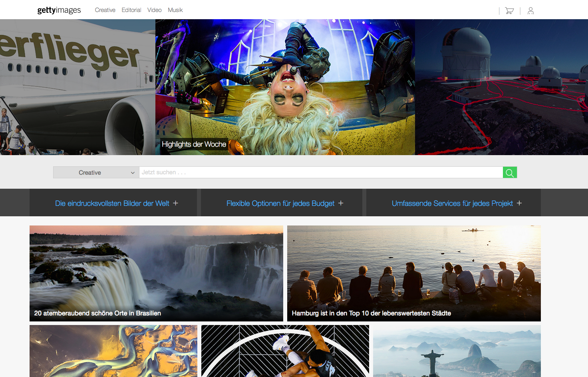
Task: Open Hamburg ist in den Top 10 article
Action: tap(371, 313)
